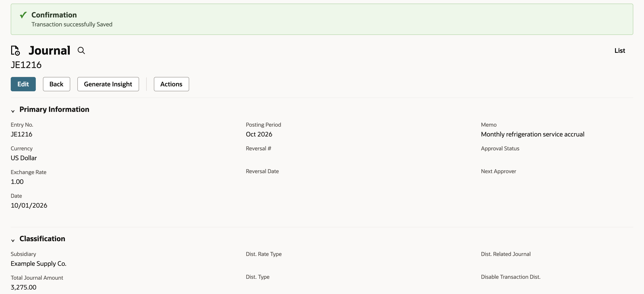The image size is (644, 294).
Task: Open the search magnifier next to Journal
Action: tap(81, 51)
